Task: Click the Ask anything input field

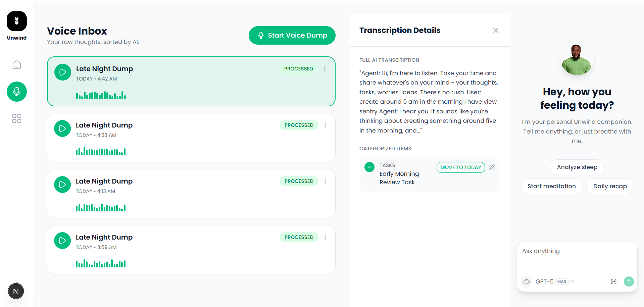Action: point(577,258)
